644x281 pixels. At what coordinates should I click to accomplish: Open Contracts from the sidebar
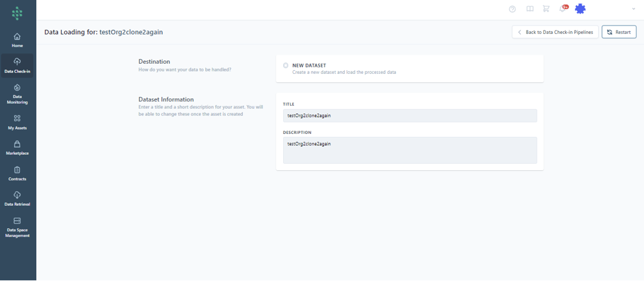click(17, 173)
